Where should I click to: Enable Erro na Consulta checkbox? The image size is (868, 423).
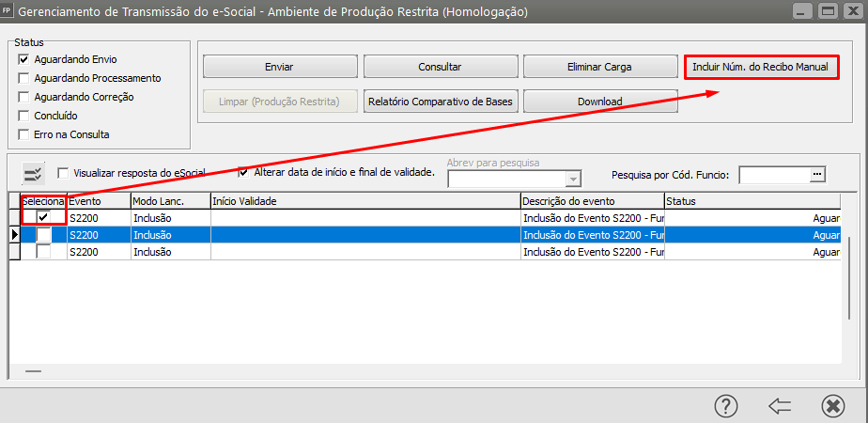point(23,134)
